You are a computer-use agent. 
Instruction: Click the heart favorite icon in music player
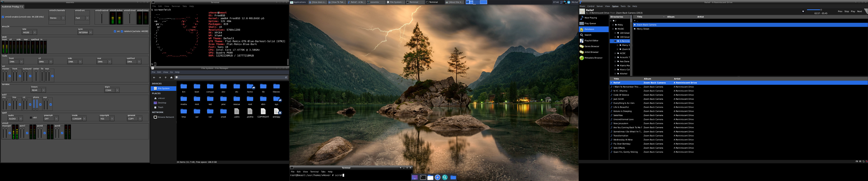coord(803,11)
